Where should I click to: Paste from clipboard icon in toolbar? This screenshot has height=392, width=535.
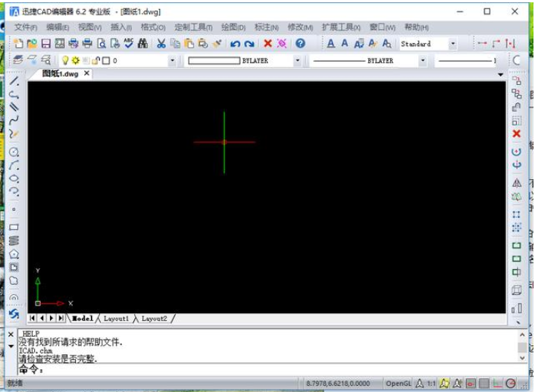[x=189, y=43]
